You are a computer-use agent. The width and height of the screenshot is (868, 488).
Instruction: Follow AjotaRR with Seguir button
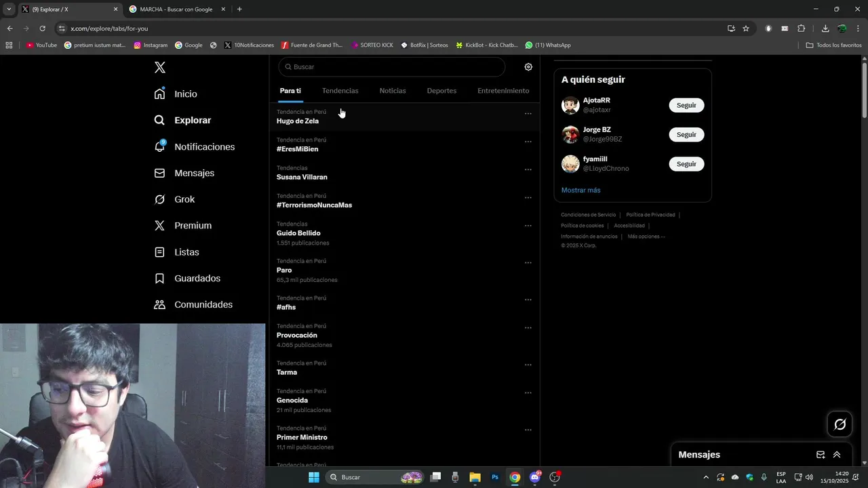point(686,105)
